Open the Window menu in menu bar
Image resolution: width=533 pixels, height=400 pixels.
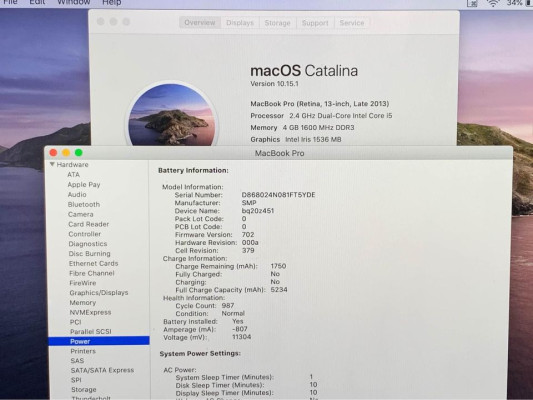[74, 2]
